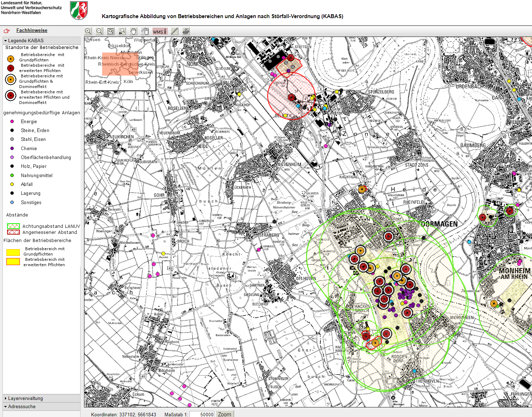Screen dimensions: 532x417
Task: Click the hand pointer icon beside Fachhinweise
Action: point(7,31)
